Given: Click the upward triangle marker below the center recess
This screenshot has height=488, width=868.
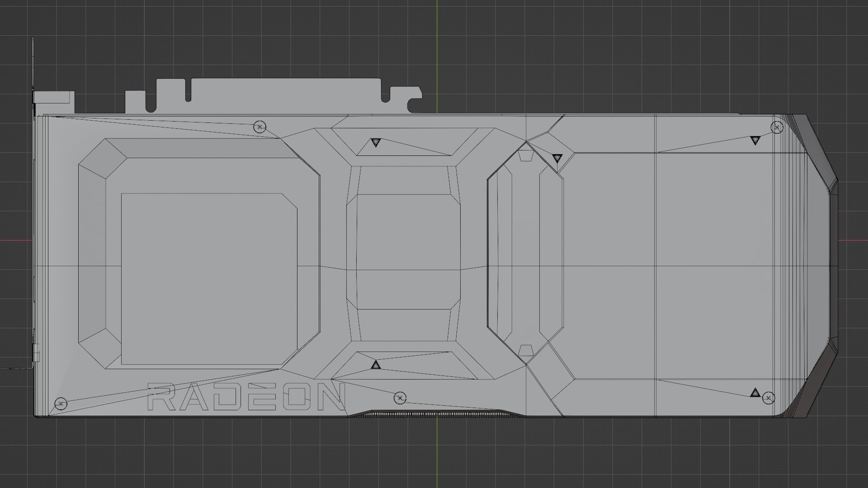Looking at the screenshot, I should click(x=375, y=364).
